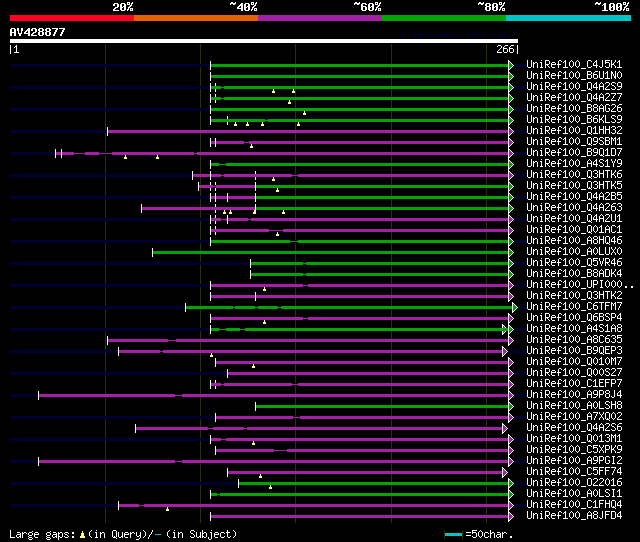
Task: Click the cyan =50char scale bar
Action: [453, 534]
